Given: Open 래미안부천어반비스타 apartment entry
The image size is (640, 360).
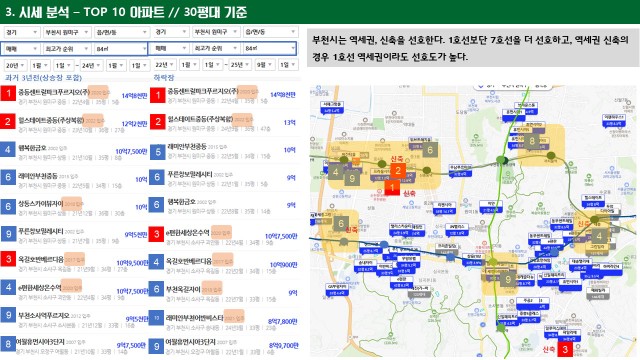Looking at the screenshot, I should point(195,318).
